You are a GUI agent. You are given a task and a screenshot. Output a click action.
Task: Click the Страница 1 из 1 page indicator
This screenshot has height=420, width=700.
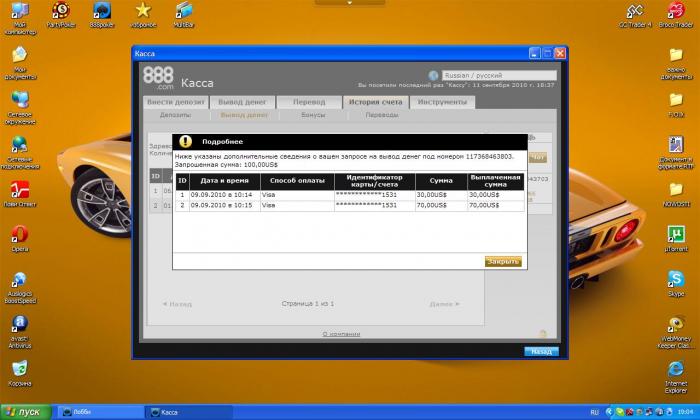pyautogui.click(x=308, y=304)
